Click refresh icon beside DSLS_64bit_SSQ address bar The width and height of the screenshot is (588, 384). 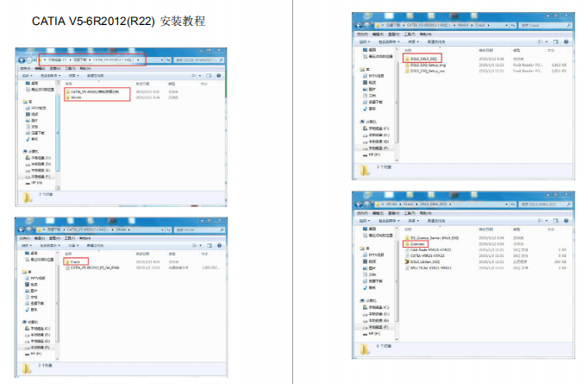(513, 205)
